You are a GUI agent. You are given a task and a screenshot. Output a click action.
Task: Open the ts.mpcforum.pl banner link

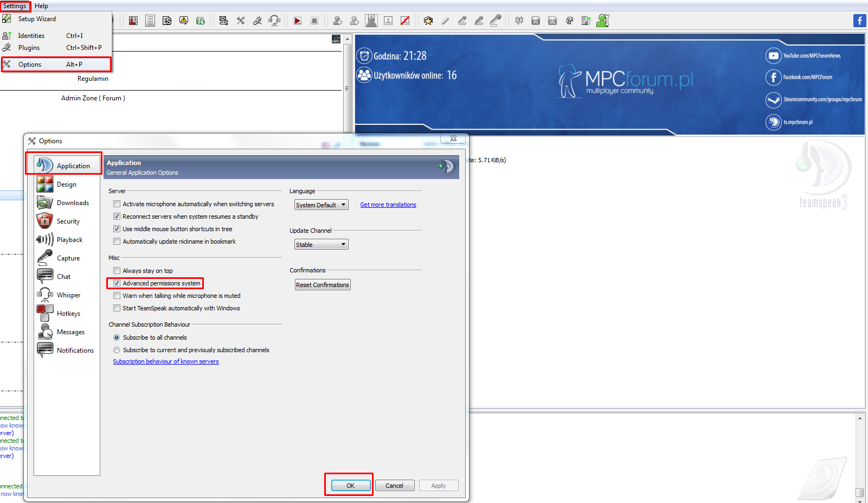pos(789,122)
